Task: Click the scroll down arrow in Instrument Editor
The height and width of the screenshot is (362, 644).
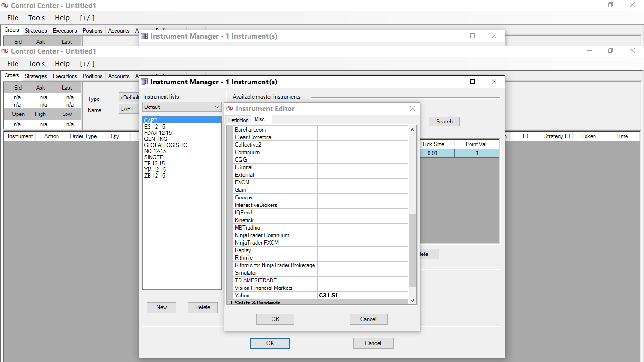Action: click(x=412, y=301)
